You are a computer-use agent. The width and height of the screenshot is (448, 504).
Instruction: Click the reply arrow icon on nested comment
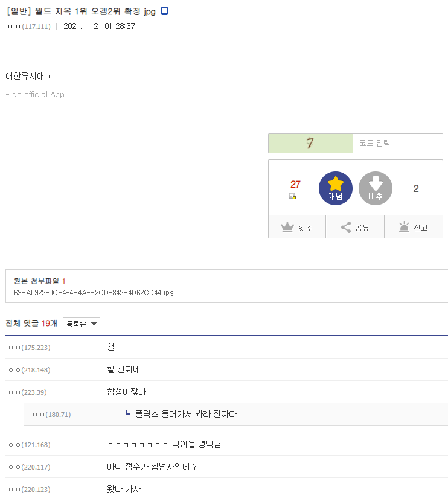point(127,413)
